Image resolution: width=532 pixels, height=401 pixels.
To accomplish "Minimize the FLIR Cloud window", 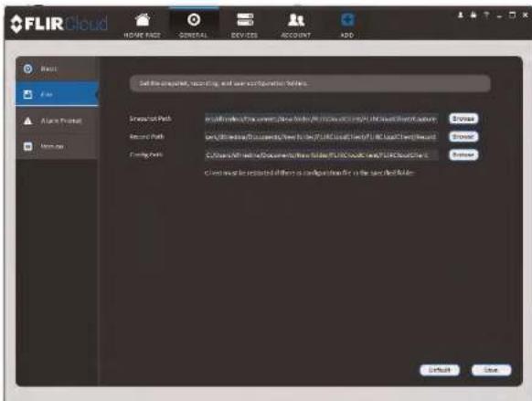I will point(499,16).
